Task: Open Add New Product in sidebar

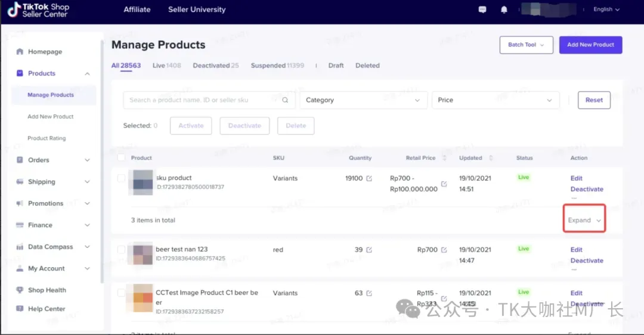Action: tap(51, 117)
